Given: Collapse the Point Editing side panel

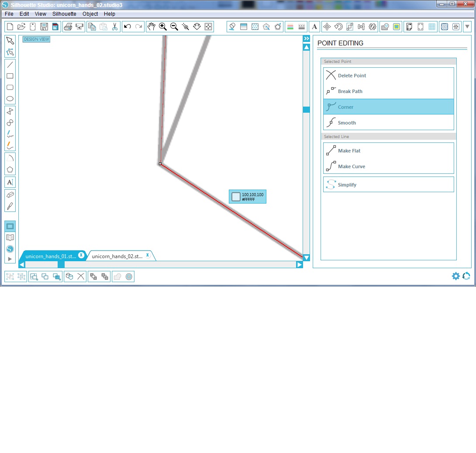Looking at the screenshot, I should (x=307, y=38).
